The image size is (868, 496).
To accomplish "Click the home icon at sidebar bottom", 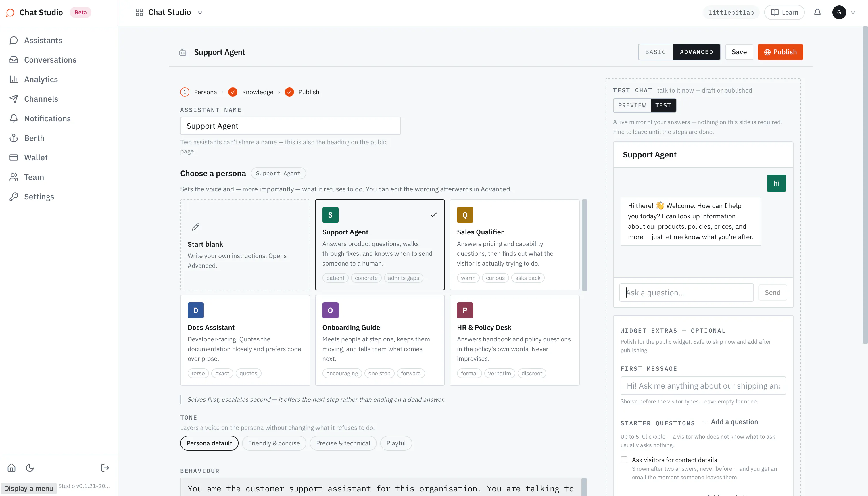I will click(x=11, y=467).
